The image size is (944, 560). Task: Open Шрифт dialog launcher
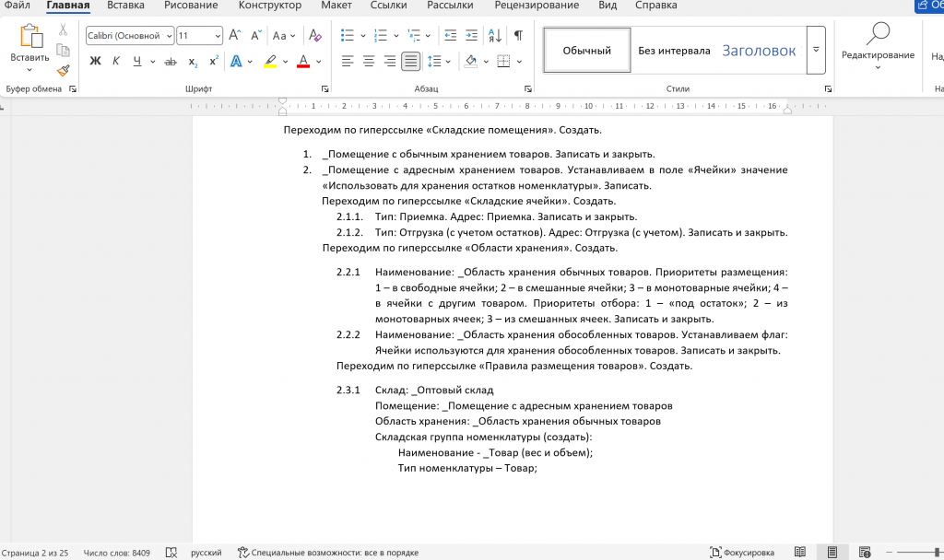(325, 89)
